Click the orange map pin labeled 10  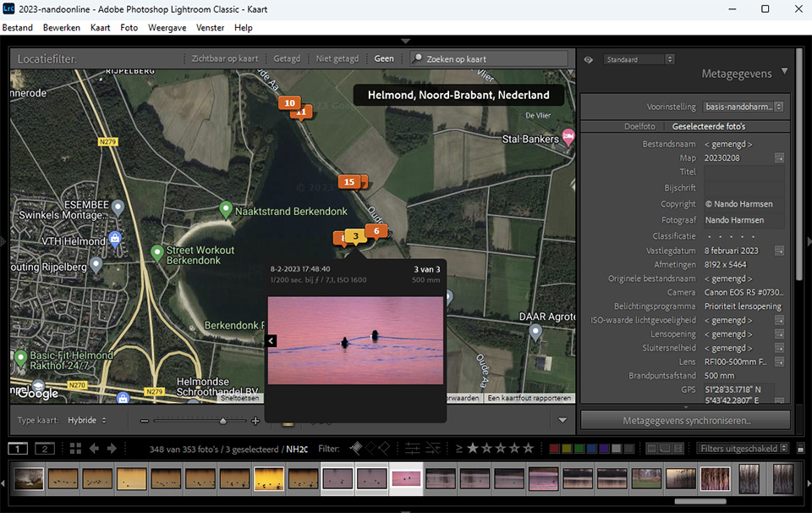coord(289,103)
